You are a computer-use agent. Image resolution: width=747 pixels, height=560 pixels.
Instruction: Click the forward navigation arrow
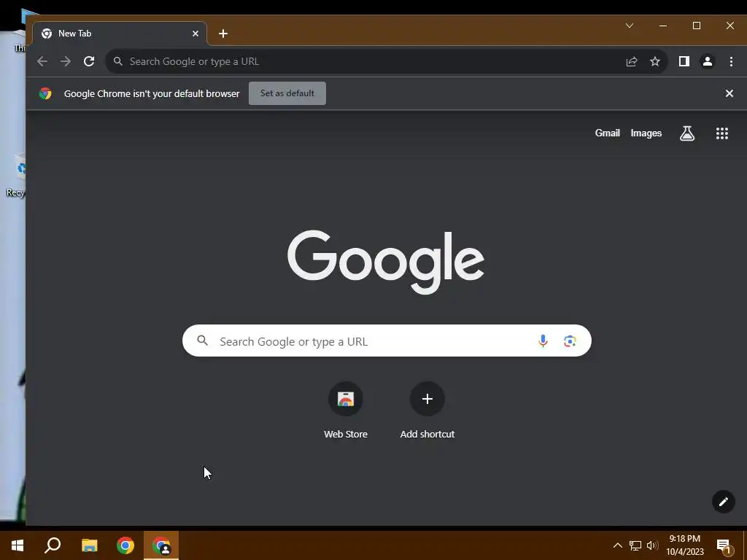[65, 61]
